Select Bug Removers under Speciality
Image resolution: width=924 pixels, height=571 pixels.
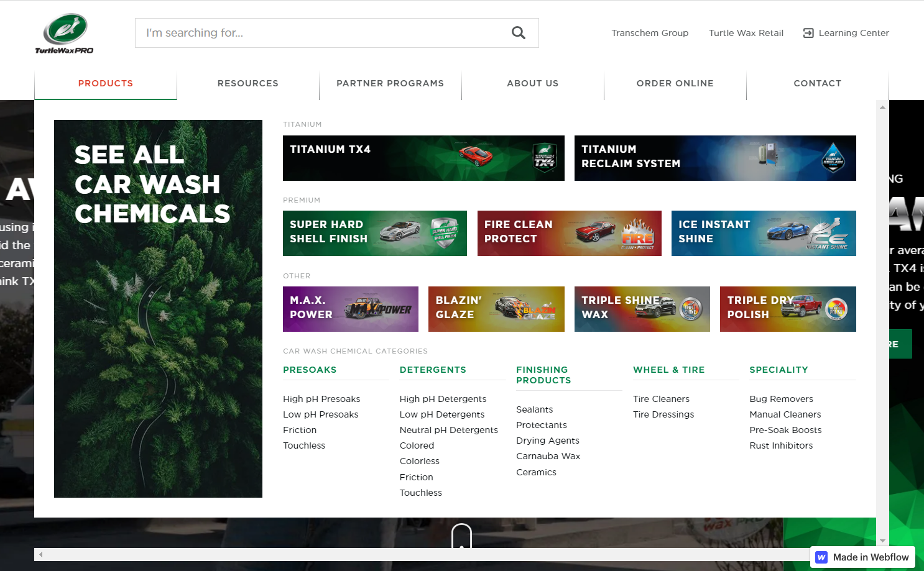point(781,398)
